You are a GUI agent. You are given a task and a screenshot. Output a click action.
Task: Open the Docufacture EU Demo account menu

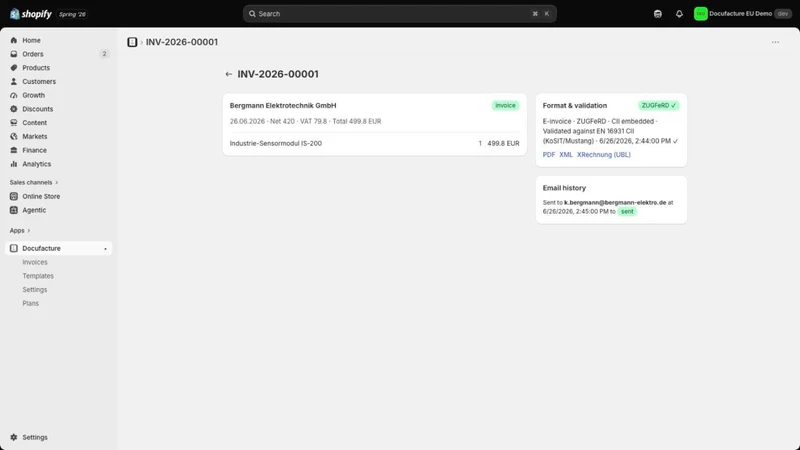coord(742,14)
